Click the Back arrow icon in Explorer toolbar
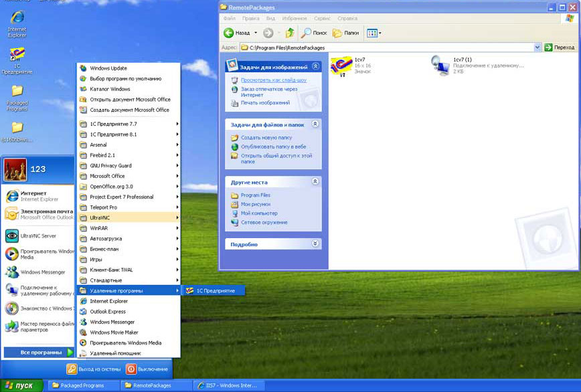The image size is (581, 392). pos(229,33)
